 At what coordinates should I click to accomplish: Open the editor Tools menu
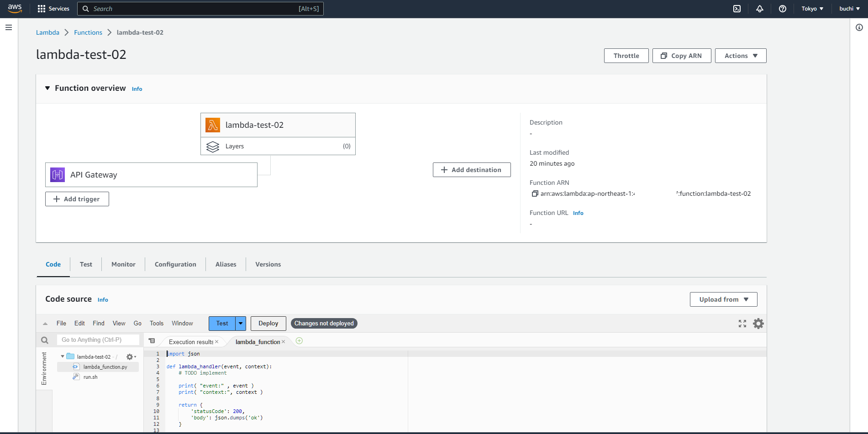click(x=157, y=323)
